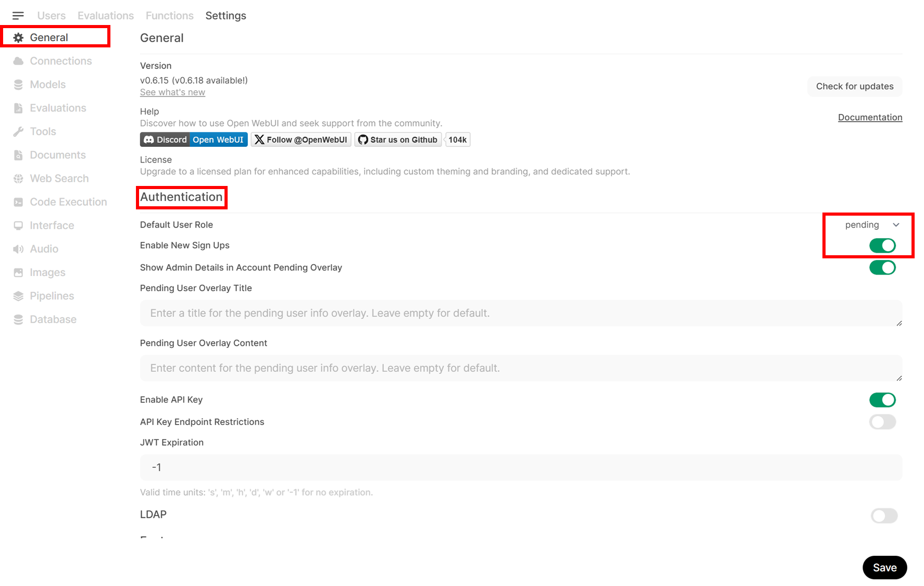The width and height of the screenshot is (924, 586).
Task: Open Web Search globe icon
Action: (18, 178)
